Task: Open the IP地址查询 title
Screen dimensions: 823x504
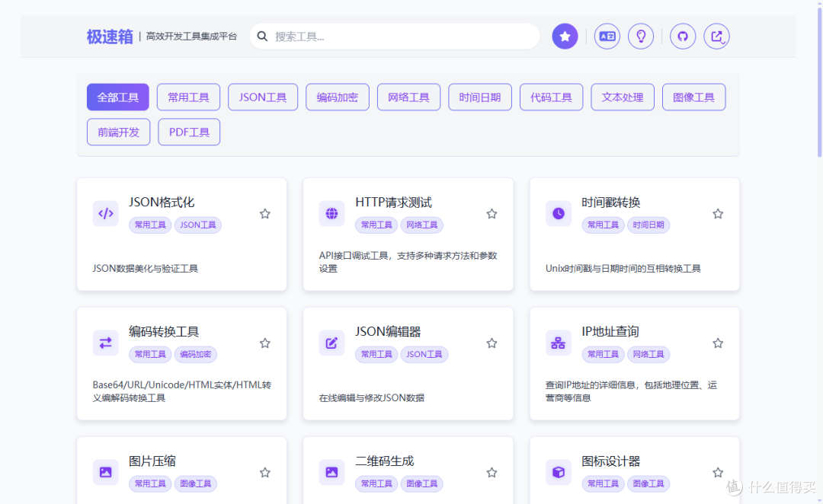Action: (x=610, y=331)
